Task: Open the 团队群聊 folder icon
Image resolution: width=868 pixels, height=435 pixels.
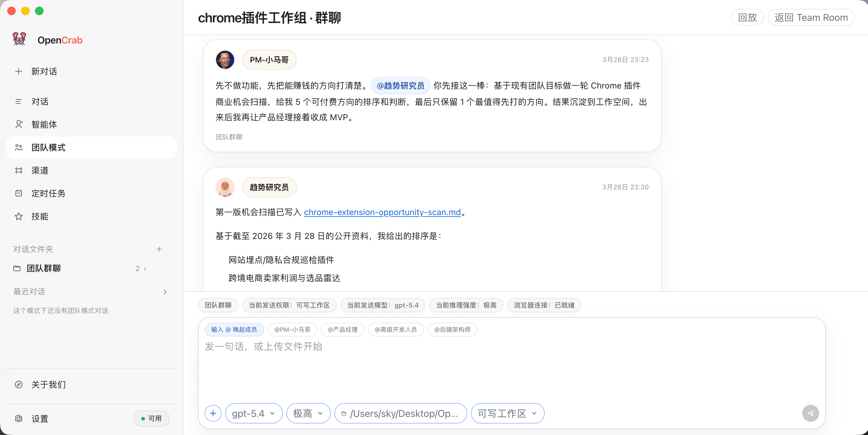Action: click(18, 269)
